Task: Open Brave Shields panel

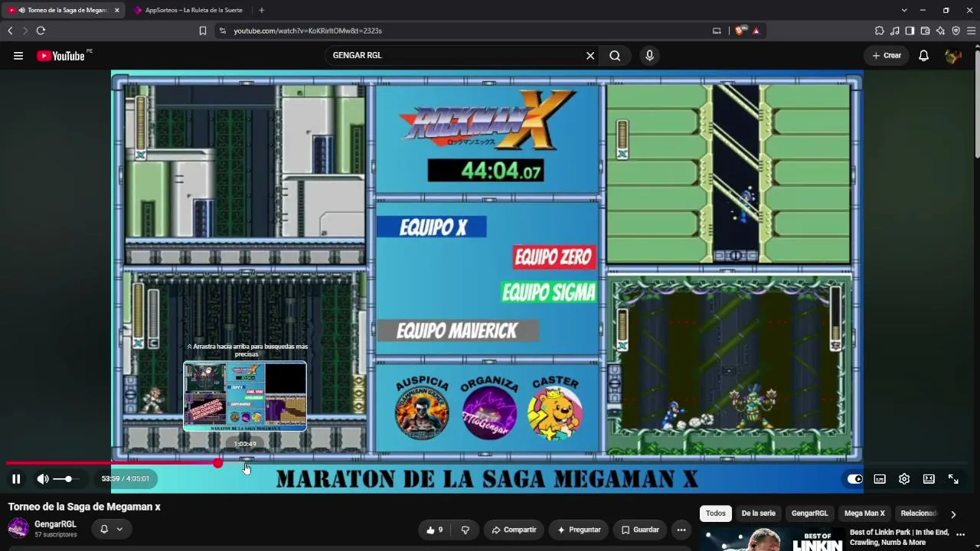Action: (x=740, y=31)
